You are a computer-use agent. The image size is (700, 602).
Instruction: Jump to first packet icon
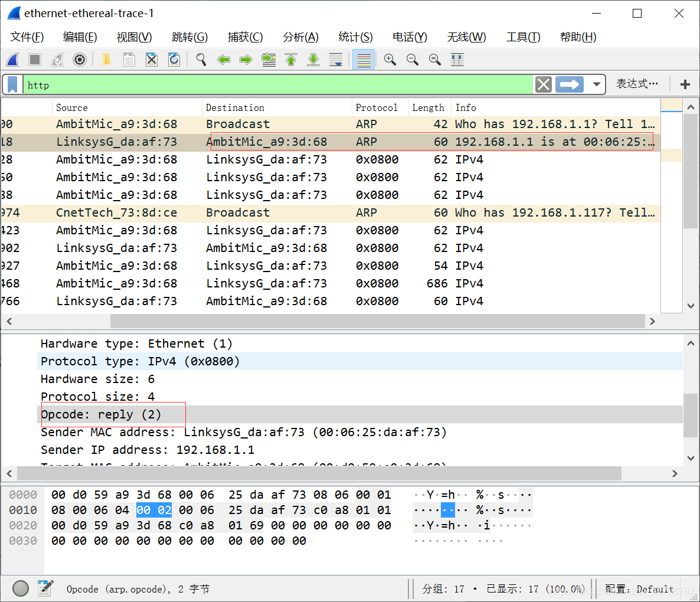coord(291,60)
